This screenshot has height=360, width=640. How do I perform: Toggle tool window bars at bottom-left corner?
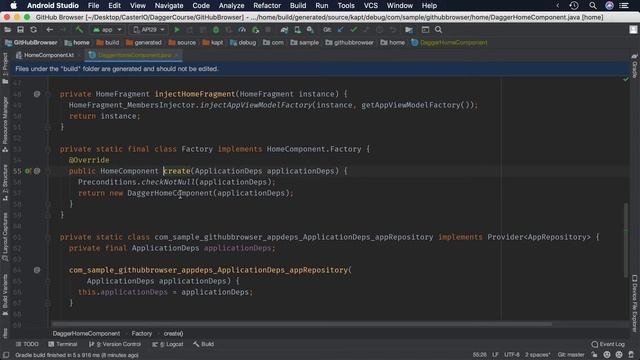point(6,355)
